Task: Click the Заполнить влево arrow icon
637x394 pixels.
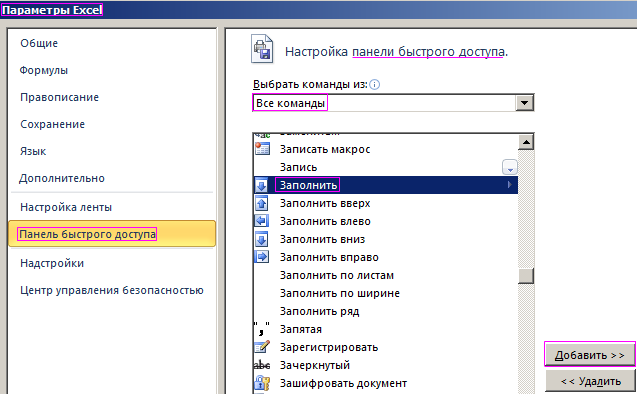Action: 262,221
